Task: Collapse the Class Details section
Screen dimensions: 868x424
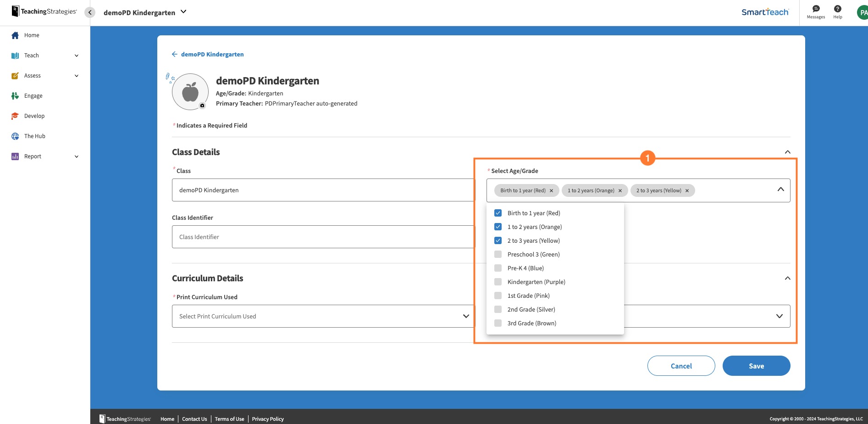Action: [787, 152]
